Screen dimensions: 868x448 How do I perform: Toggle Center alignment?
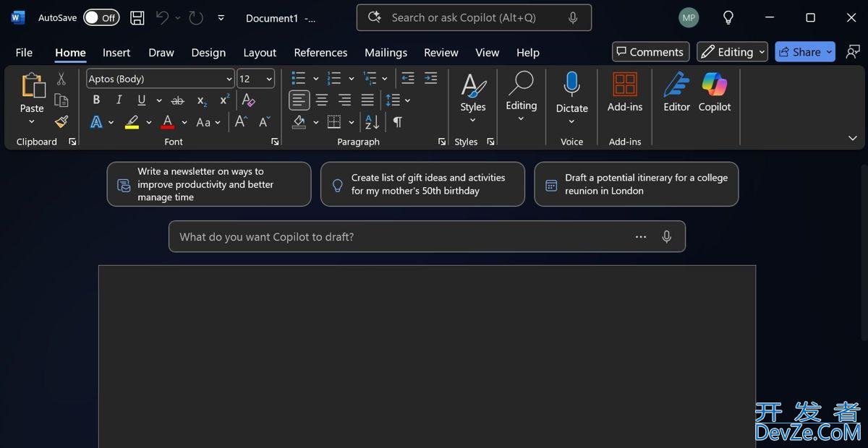tap(322, 100)
